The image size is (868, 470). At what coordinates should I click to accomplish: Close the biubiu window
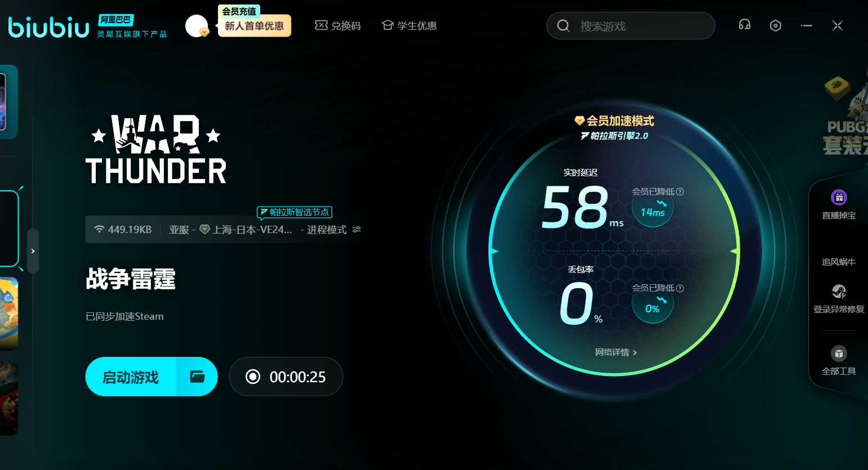pos(838,25)
